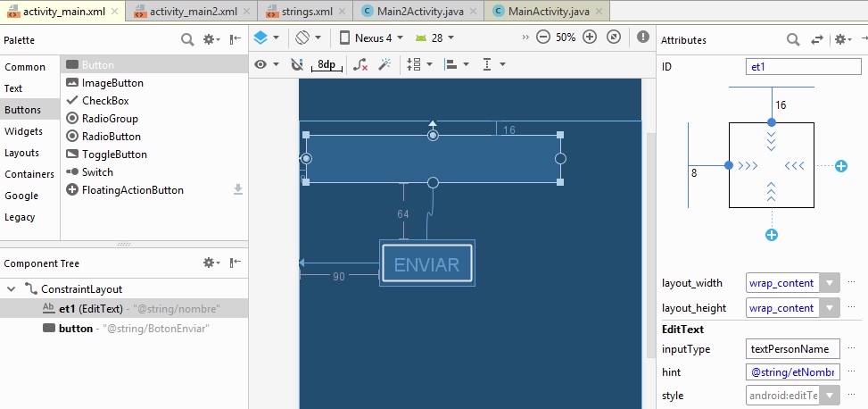Click the Zoom to Fit Screen icon

click(614, 38)
